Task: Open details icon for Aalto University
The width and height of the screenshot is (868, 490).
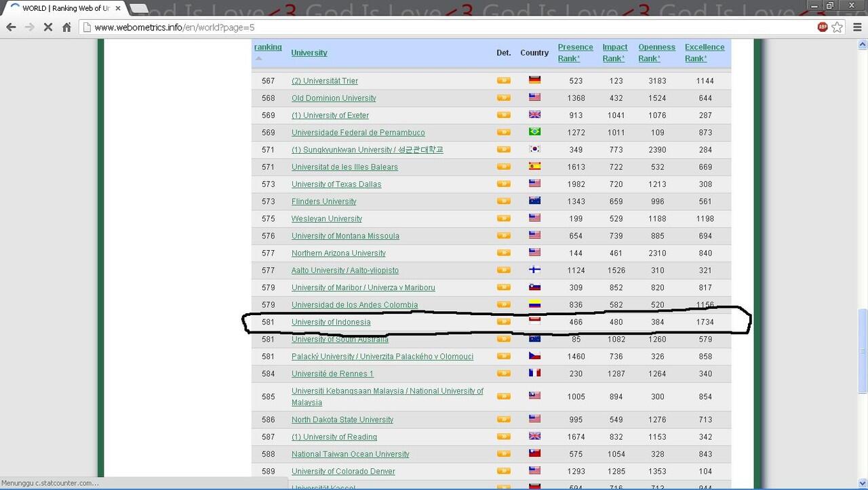Action: [503, 270]
